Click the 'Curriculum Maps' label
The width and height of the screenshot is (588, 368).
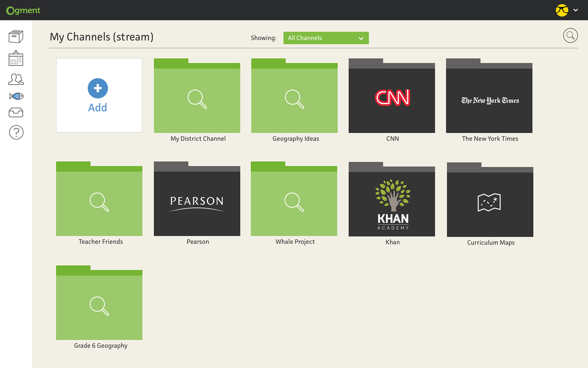coord(491,243)
